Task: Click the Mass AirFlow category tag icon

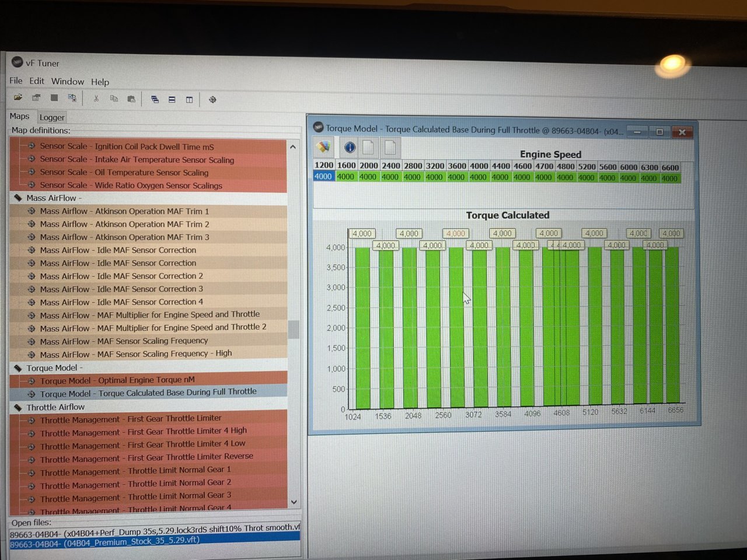Action: [18, 198]
